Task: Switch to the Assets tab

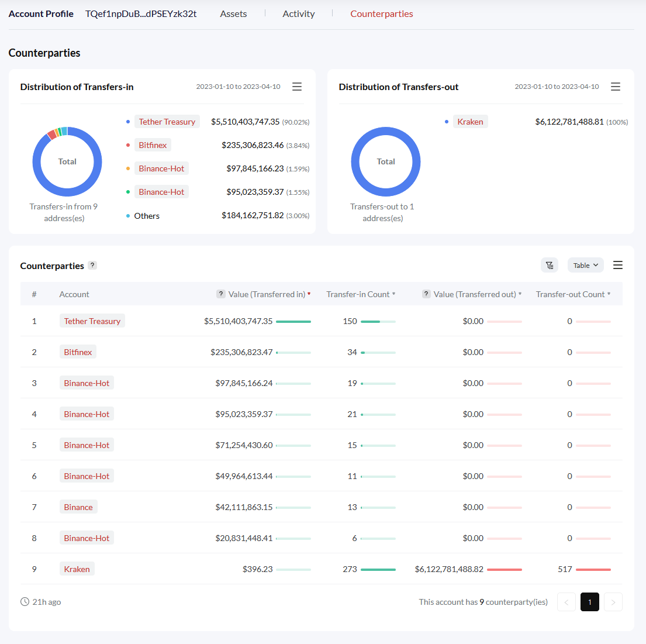Action: point(233,13)
